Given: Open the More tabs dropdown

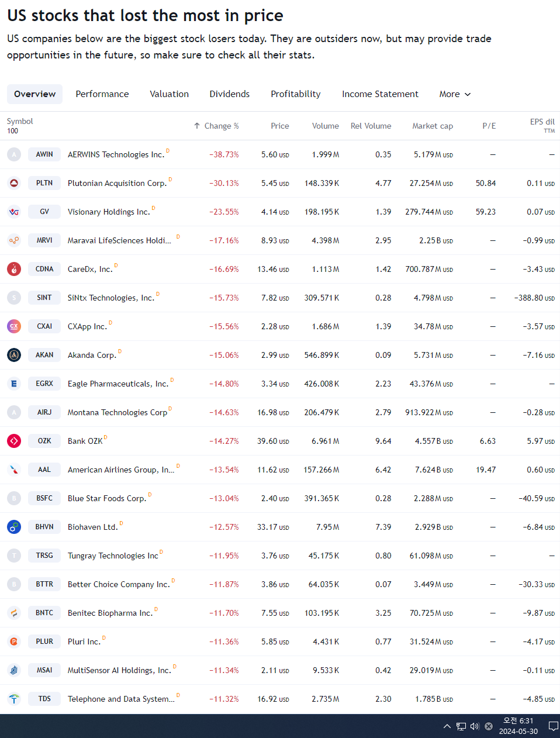Looking at the screenshot, I should (x=455, y=94).
